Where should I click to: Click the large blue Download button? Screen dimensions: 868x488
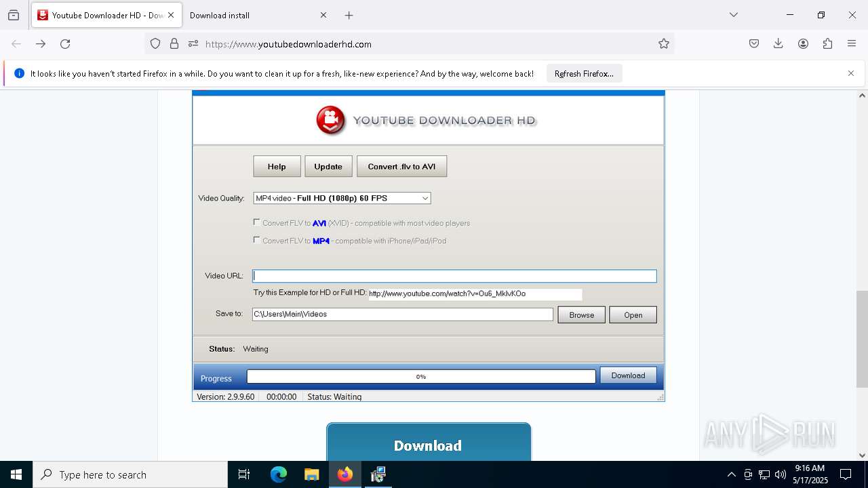[x=429, y=443]
